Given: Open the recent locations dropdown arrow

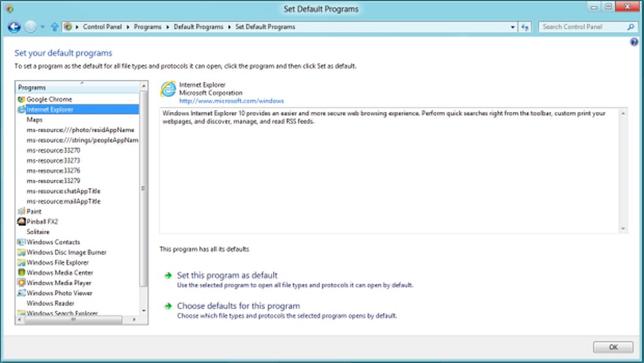Looking at the screenshot, I should click(43, 27).
